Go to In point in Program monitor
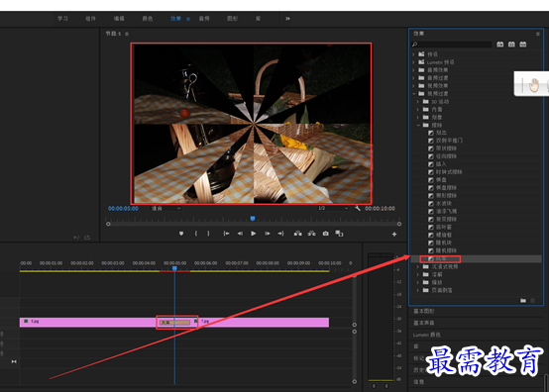Screen dimensions: 549x392 tap(226, 234)
